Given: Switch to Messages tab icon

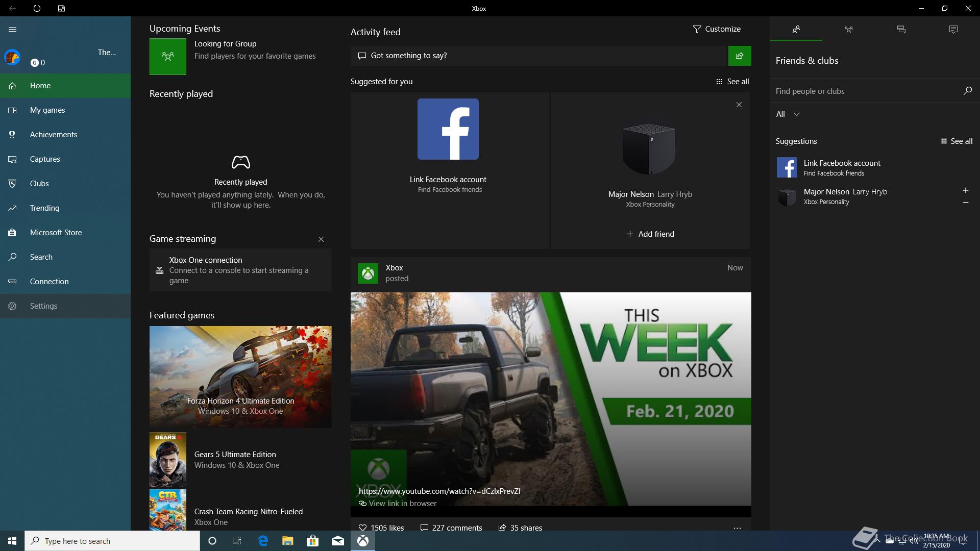Looking at the screenshot, I should (x=901, y=29).
